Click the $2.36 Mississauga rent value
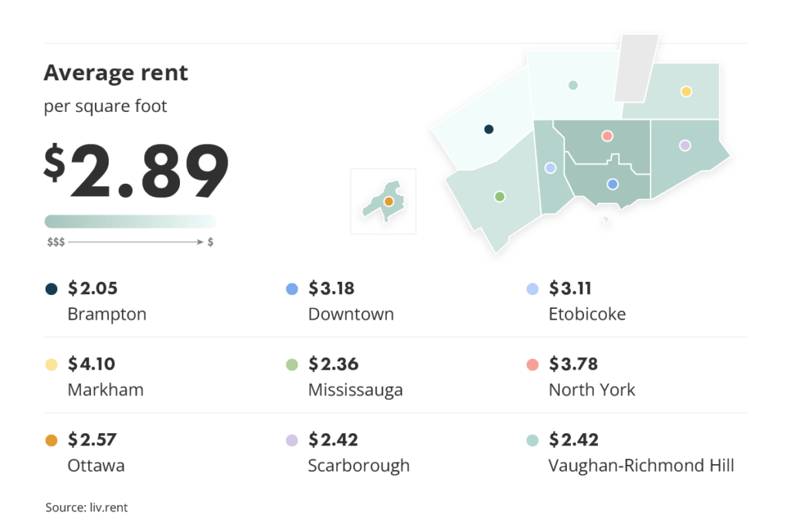 click(x=334, y=364)
